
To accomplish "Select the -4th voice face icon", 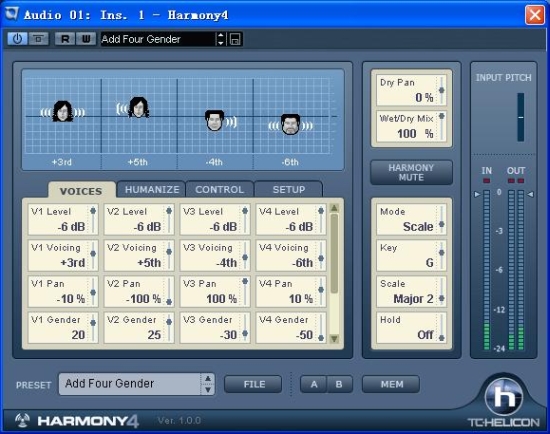I will pyautogui.click(x=214, y=120).
